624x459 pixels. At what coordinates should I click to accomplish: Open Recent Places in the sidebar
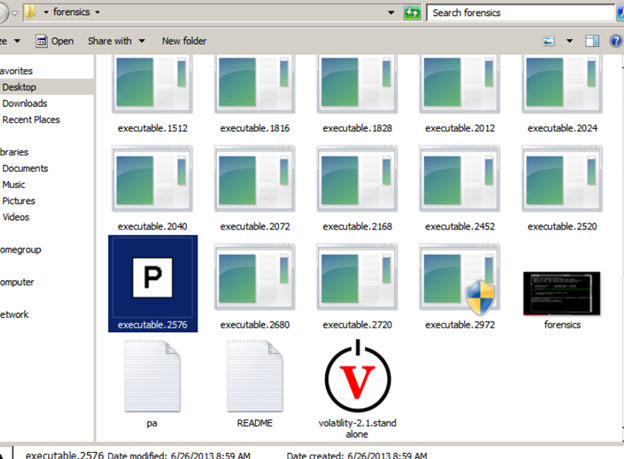pyautogui.click(x=30, y=119)
